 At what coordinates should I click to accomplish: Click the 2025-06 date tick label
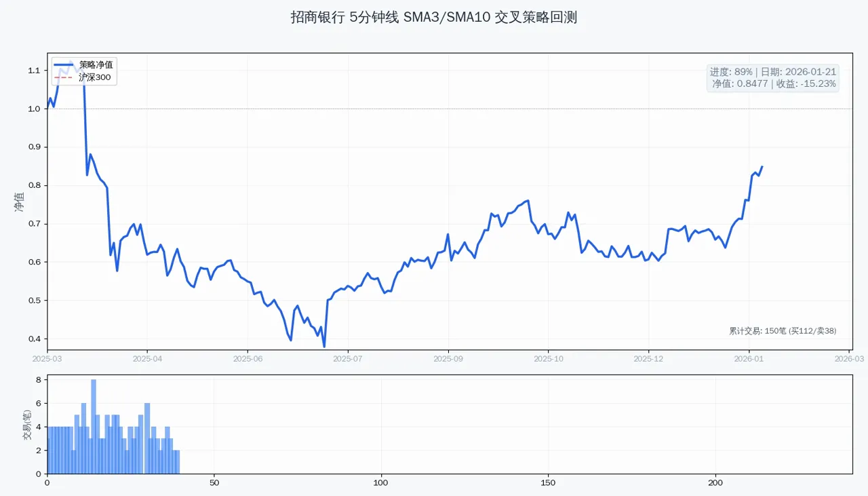coord(248,358)
